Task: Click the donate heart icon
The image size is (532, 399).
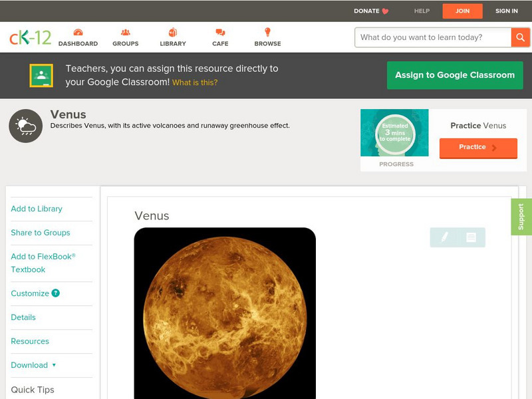Action: [x=384, y=11]
